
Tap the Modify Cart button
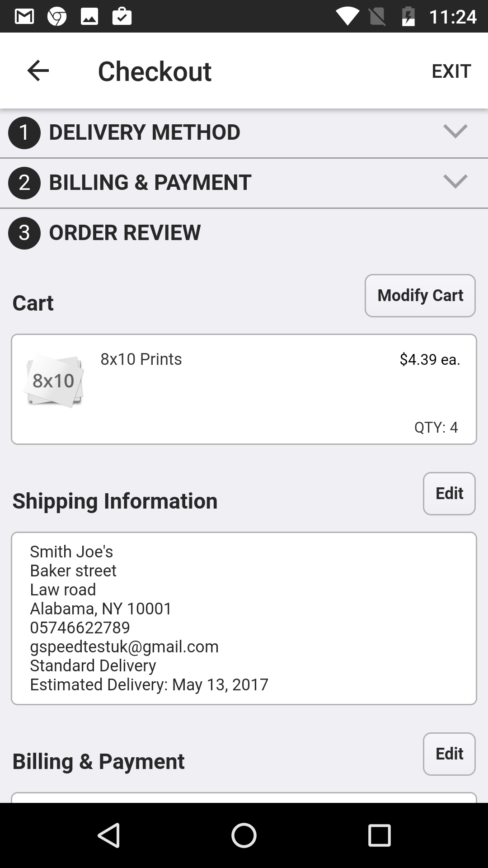tap(420, 296)
